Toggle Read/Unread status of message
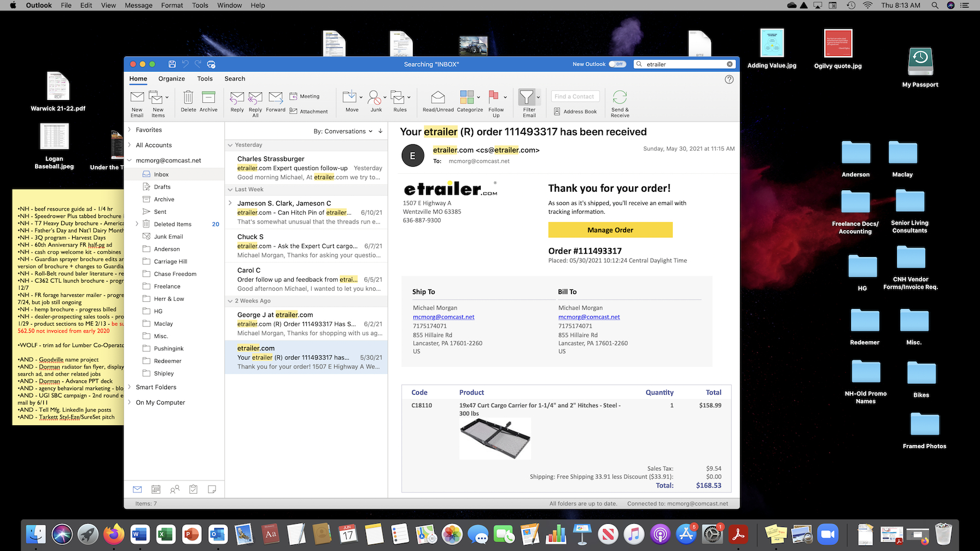Image resolution: width=980 pixels, height=551 pixels. point(437,102)
